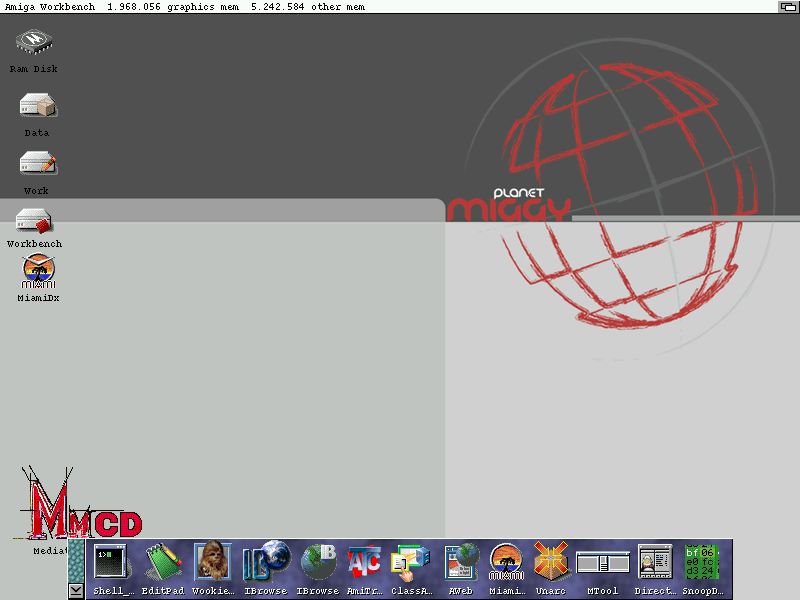Open IBrowse with the green globe B icon

click(318, 562)
